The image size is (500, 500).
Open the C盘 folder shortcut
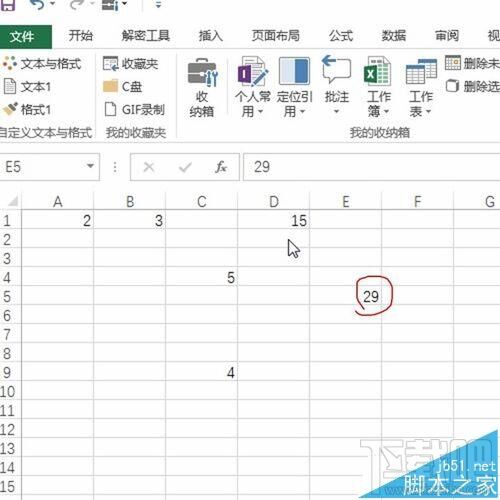point(123,87)
